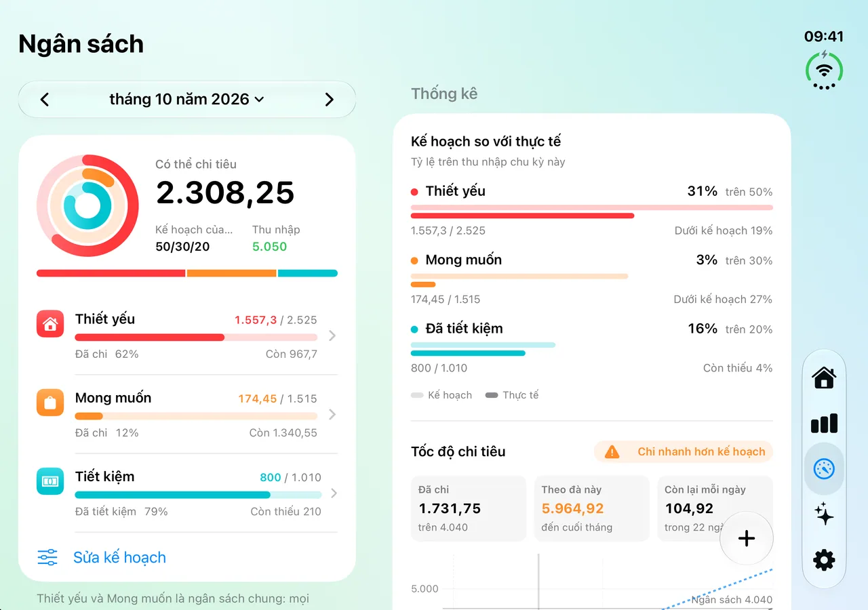Open the month picker "tháng 10 năm 2026"

187,100
